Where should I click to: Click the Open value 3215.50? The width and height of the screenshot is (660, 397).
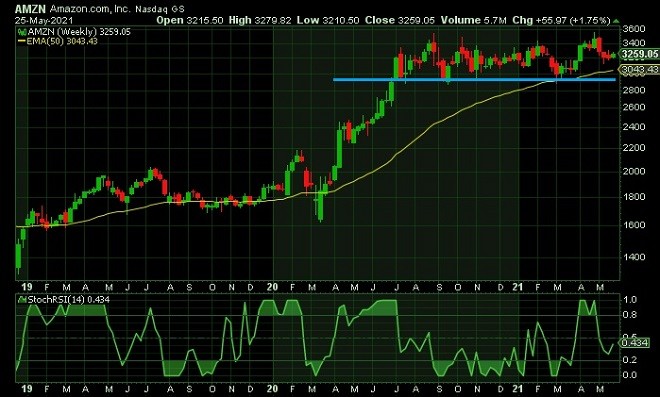205,20
